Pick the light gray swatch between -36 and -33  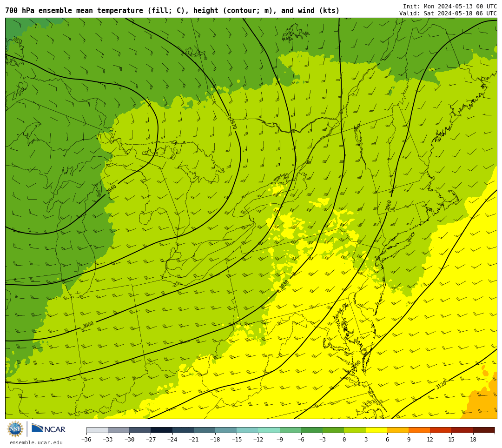point(97,430)
